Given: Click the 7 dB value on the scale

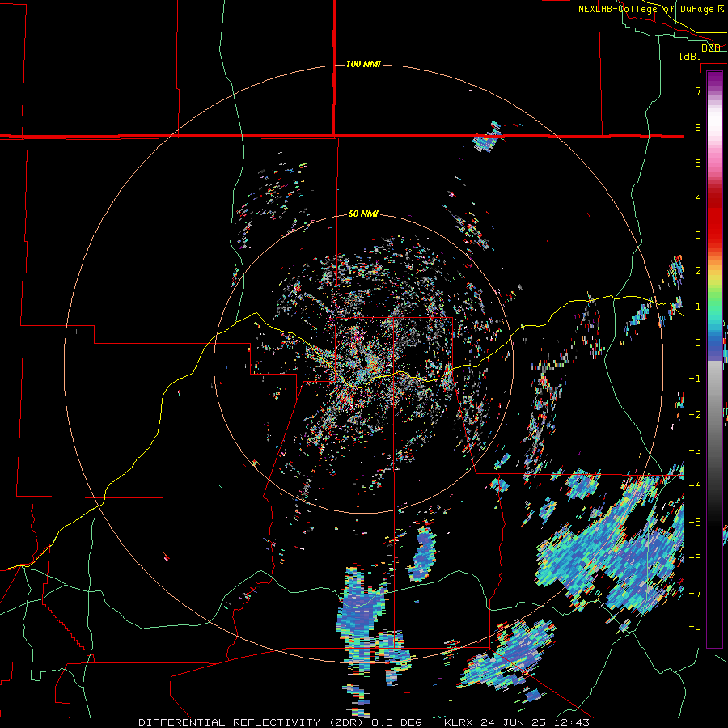Looking at the screenshot, I should coord(698,91).
